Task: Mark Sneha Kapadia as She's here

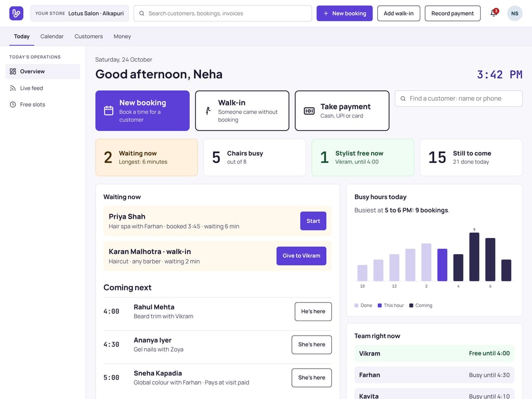Action: [x=312, y=378]
